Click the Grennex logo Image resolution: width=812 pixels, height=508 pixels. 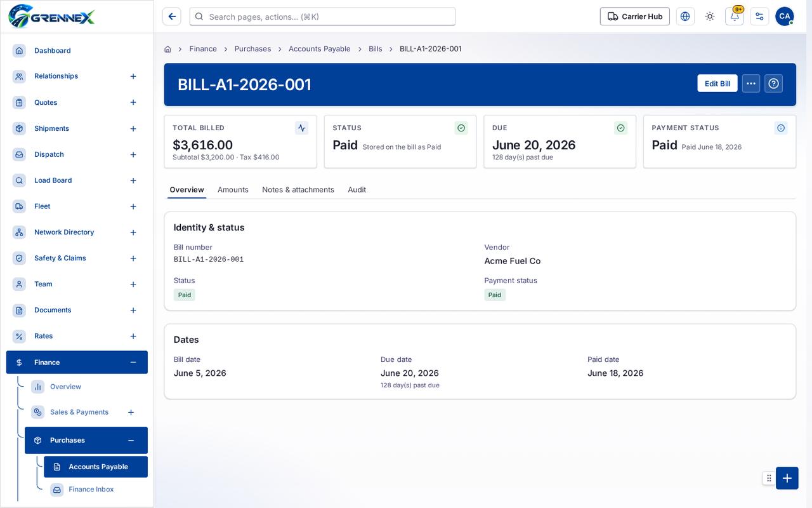pos(51,16)
